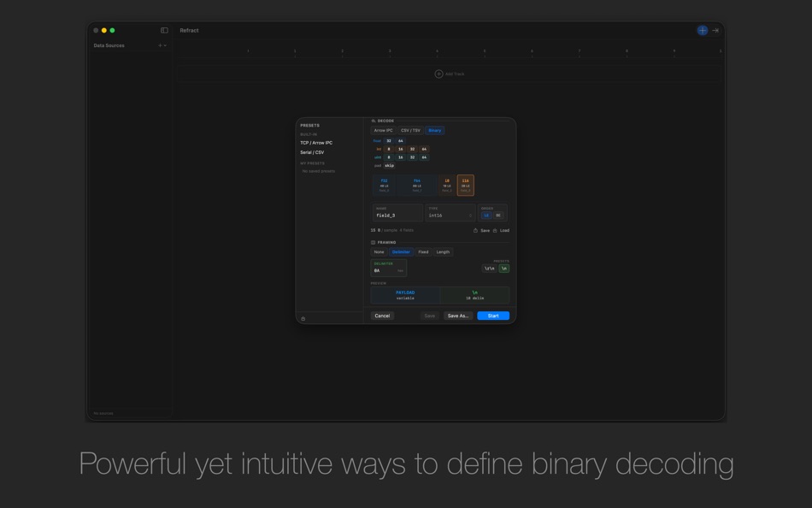Collapse the FRAMING section

coord(374,242)
